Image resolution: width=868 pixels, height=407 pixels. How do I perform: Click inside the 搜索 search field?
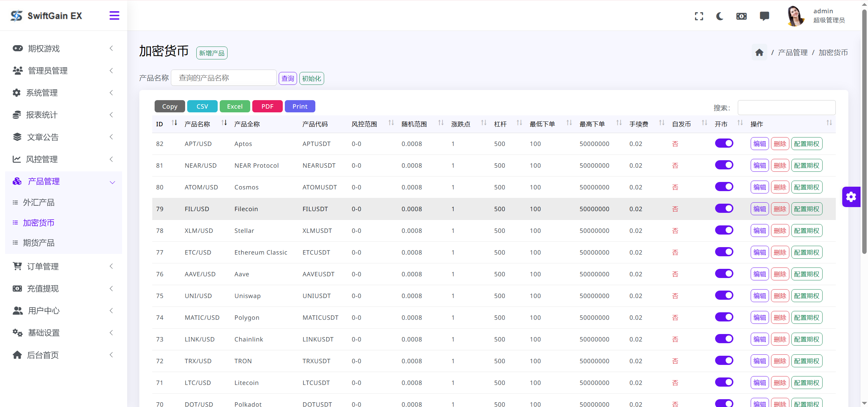[787, 107]
